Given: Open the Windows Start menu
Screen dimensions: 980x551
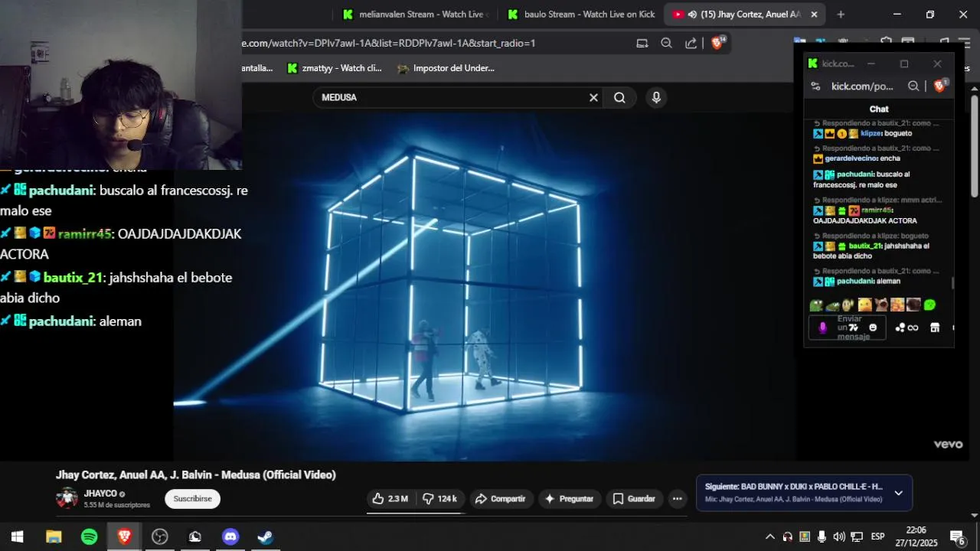Looking at the screenshot, I should (17, 536).
